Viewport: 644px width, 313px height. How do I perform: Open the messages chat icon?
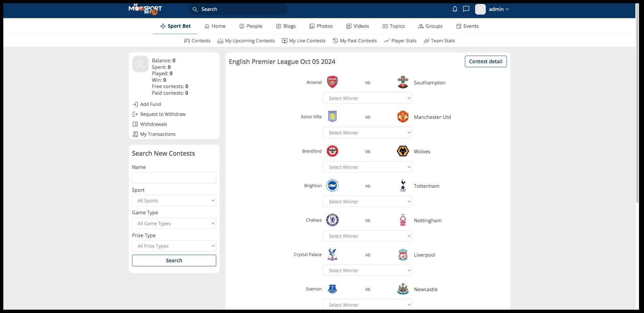[466, 9]
